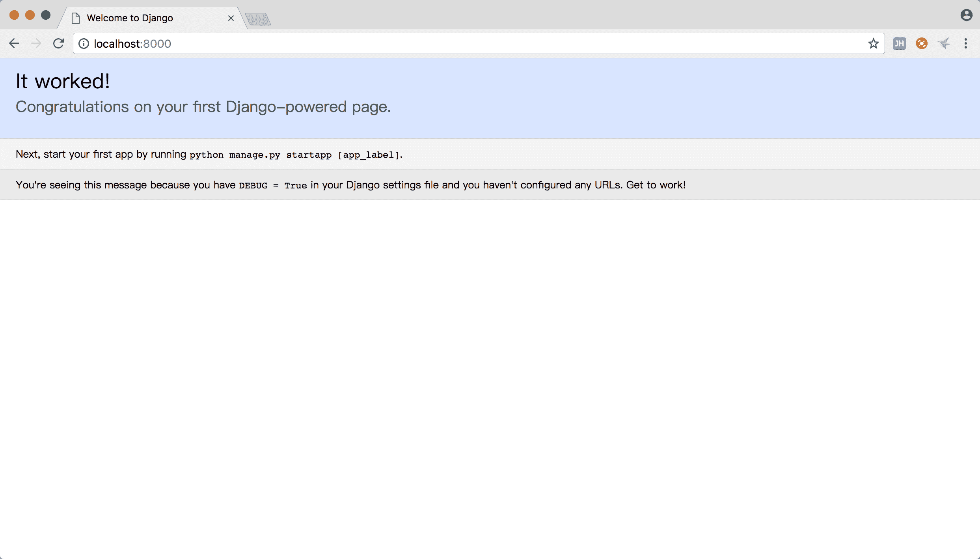Go back using the browser back arrow

(x=14, y=43)
